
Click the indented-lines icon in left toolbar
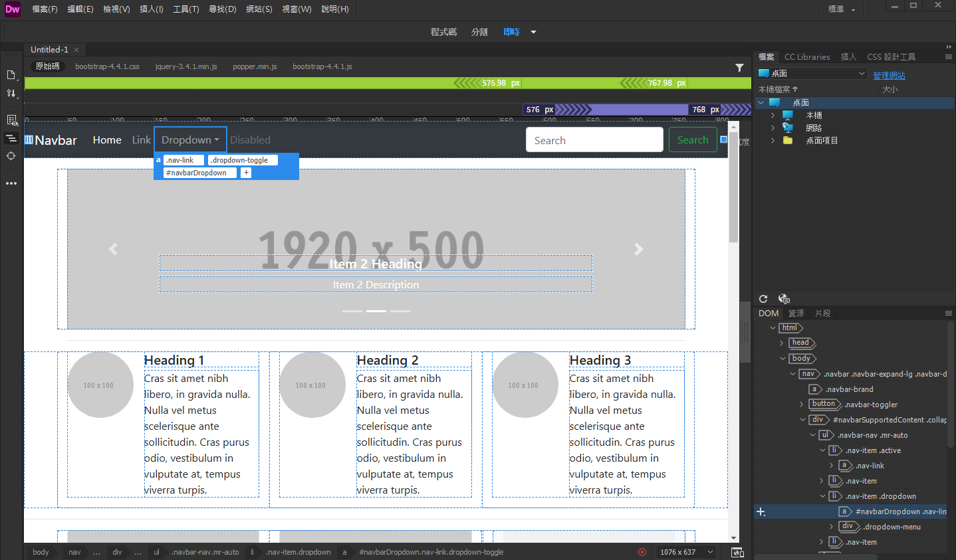[11, 138]
